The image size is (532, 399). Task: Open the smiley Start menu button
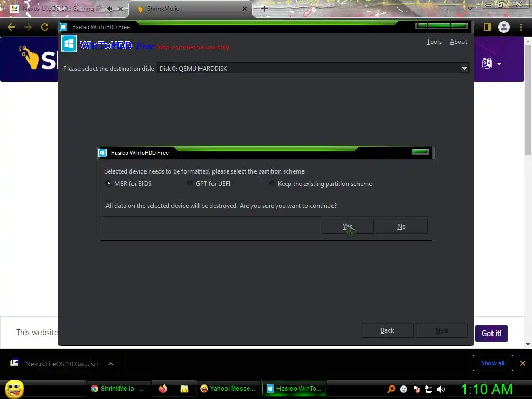(15, 389)
